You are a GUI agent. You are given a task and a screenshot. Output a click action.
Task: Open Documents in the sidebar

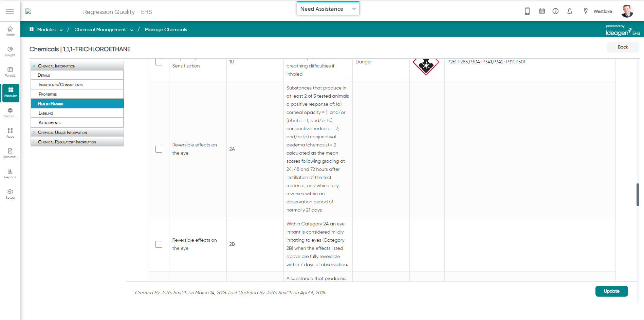tap(10, 153)
